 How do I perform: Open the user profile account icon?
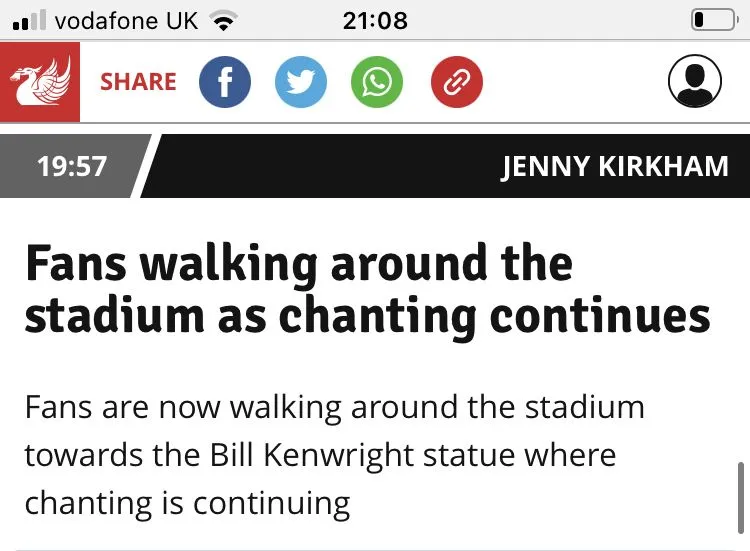tap(694, 82)
